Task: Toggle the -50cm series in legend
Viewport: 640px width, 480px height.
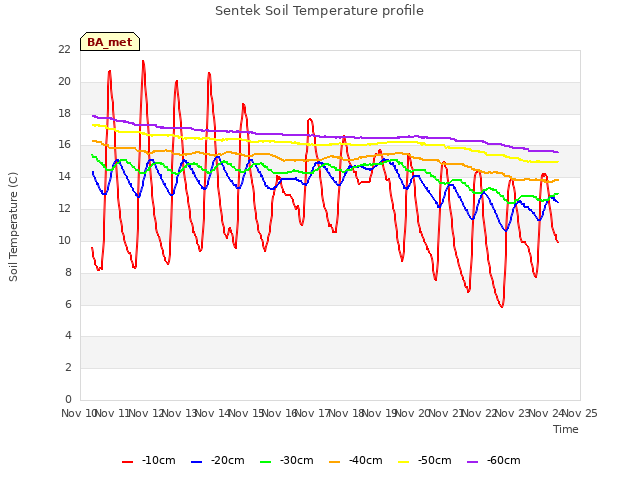Action: point(425,461)
